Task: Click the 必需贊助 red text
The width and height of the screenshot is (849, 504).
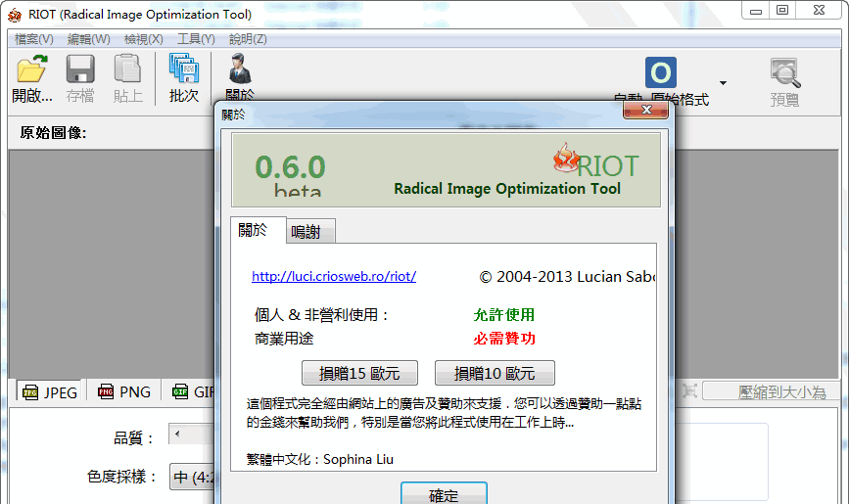Action: click(x=504, y=339)
